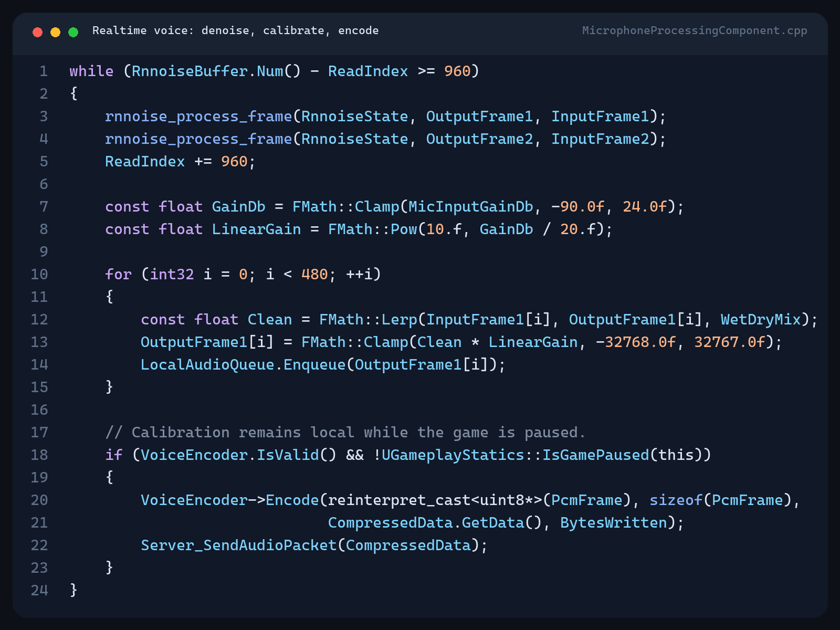Click line number 16 in gutter
This screenshot has width=840, height=630.
pos(39,409)
